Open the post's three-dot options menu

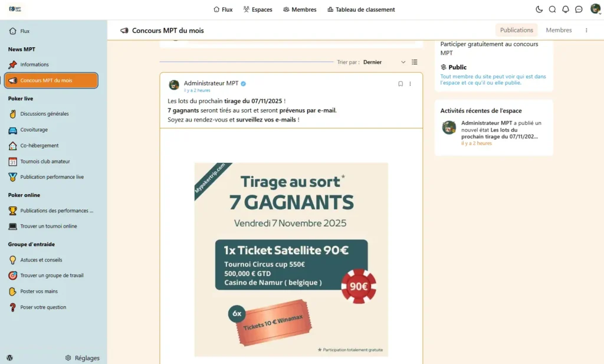410,84
